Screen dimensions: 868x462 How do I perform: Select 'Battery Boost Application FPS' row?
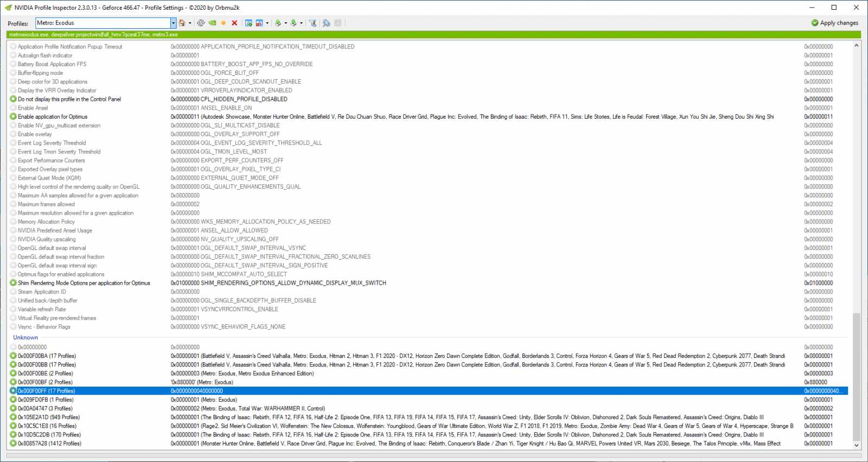[x=429, y=64]
